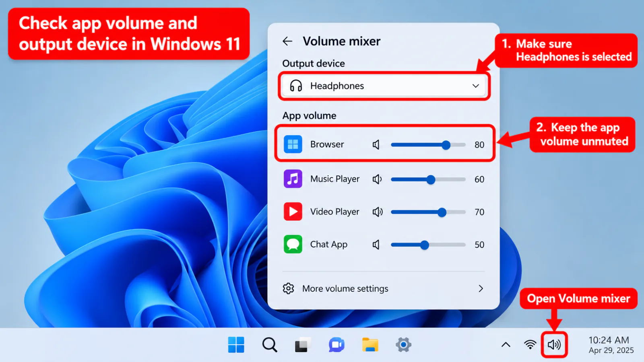Click the speaker volume tray icon

(x=554, y=345)
